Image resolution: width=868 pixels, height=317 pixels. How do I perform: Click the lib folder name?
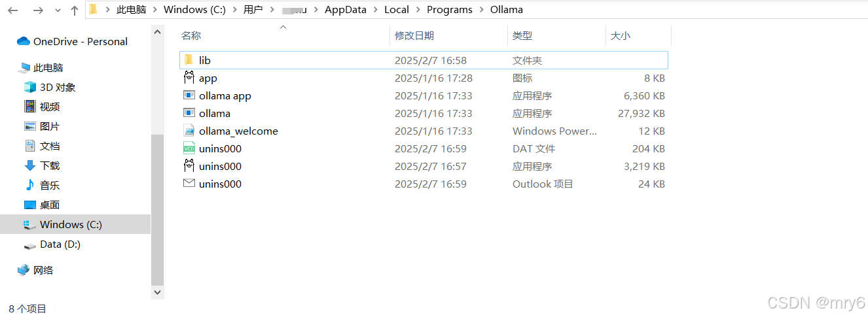pyautogui.click(x=205, y=60)
